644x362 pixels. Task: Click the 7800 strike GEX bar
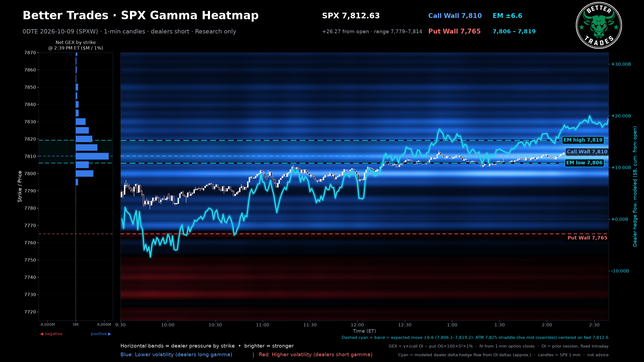pos(85,173)
